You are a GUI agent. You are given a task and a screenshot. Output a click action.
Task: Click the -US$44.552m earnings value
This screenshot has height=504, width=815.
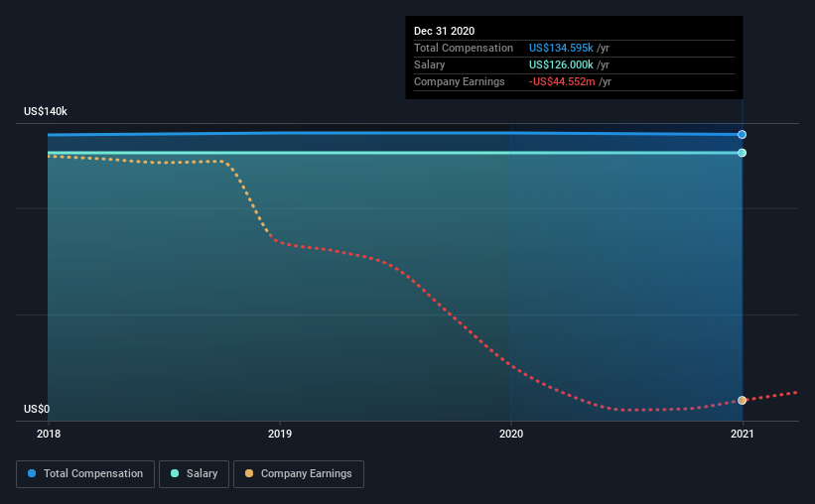(562, 81)
